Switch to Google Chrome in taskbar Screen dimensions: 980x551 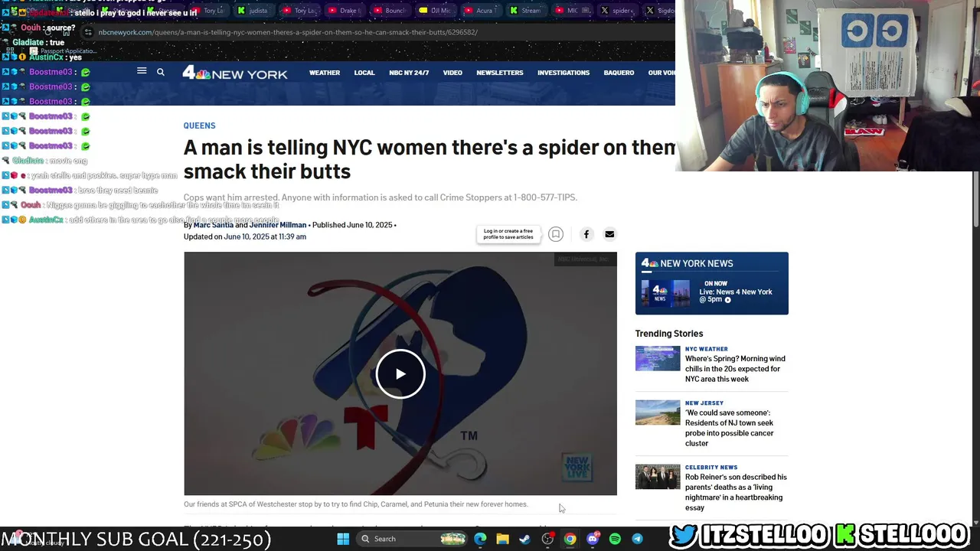pyautogui.click(x=570, y=539)
